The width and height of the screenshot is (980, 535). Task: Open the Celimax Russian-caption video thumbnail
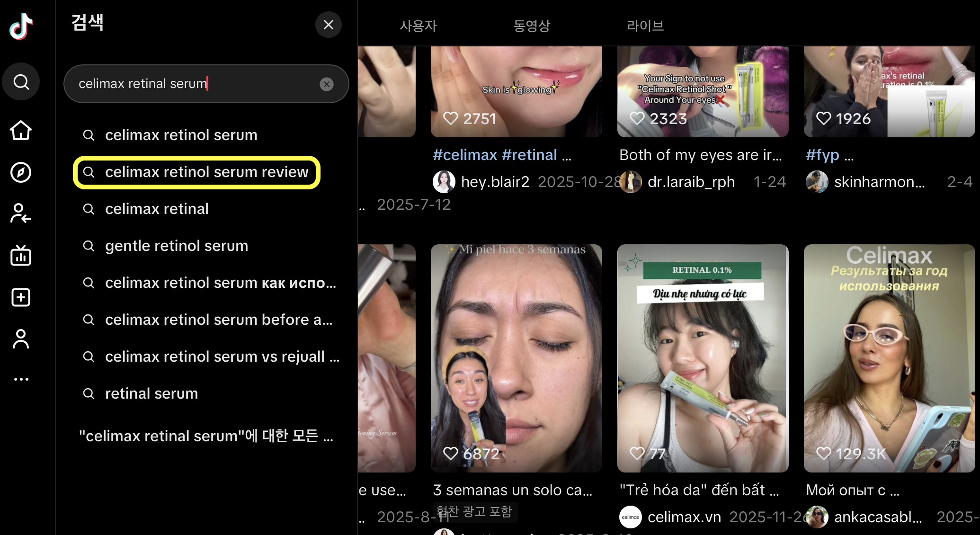[890, 358]
